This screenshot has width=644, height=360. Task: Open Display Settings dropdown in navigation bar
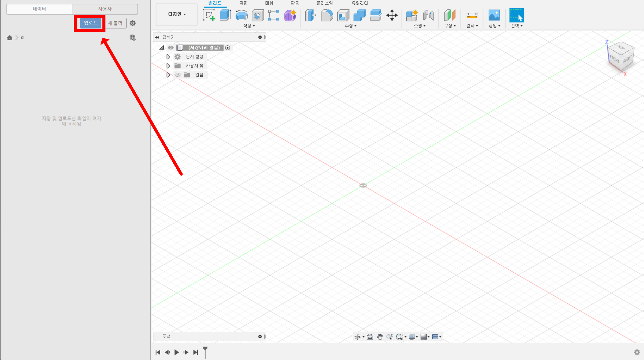coord(413,337)
